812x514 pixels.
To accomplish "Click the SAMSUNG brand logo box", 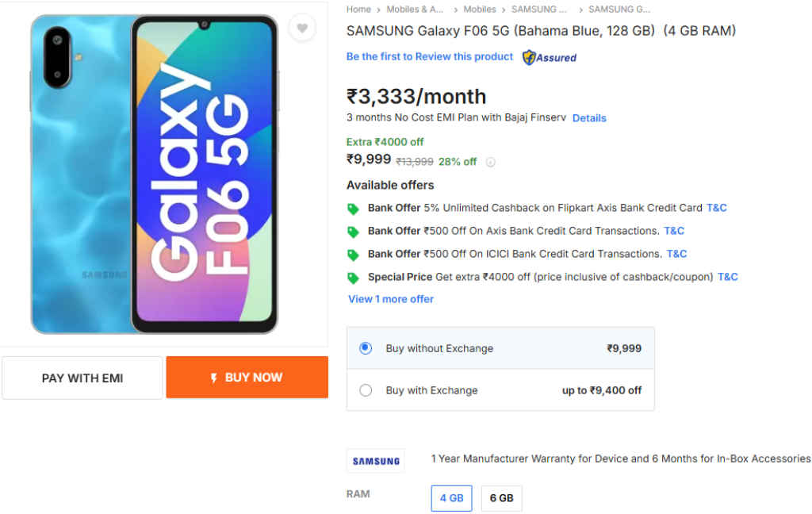I will [x=375, y=460].
